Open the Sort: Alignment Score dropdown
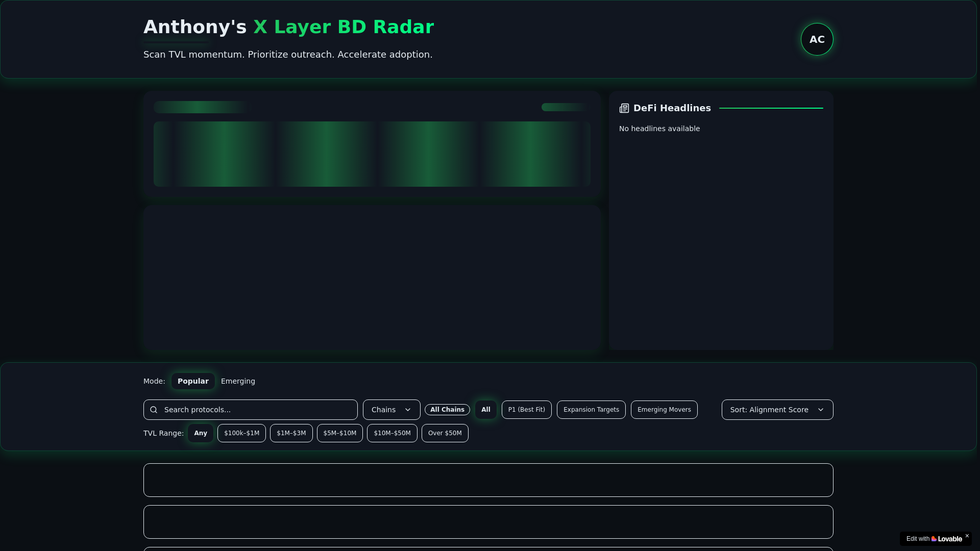 pyautogui.click(x=777, y=410)
